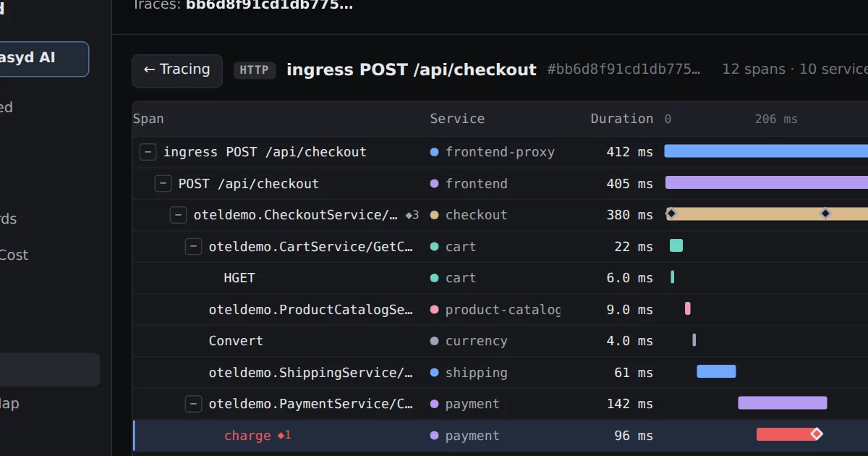Click the trace ID "#bb6d8f91cd1db775…" in the header

tap(624, 69)
